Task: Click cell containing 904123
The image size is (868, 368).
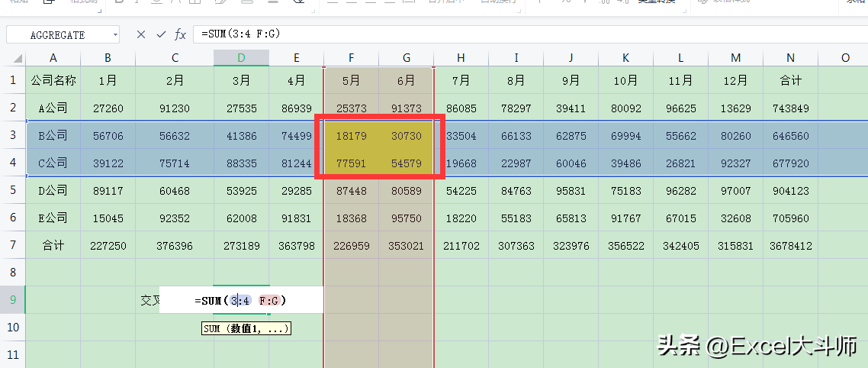Action: pyautogui.click(x=790, y=191)
